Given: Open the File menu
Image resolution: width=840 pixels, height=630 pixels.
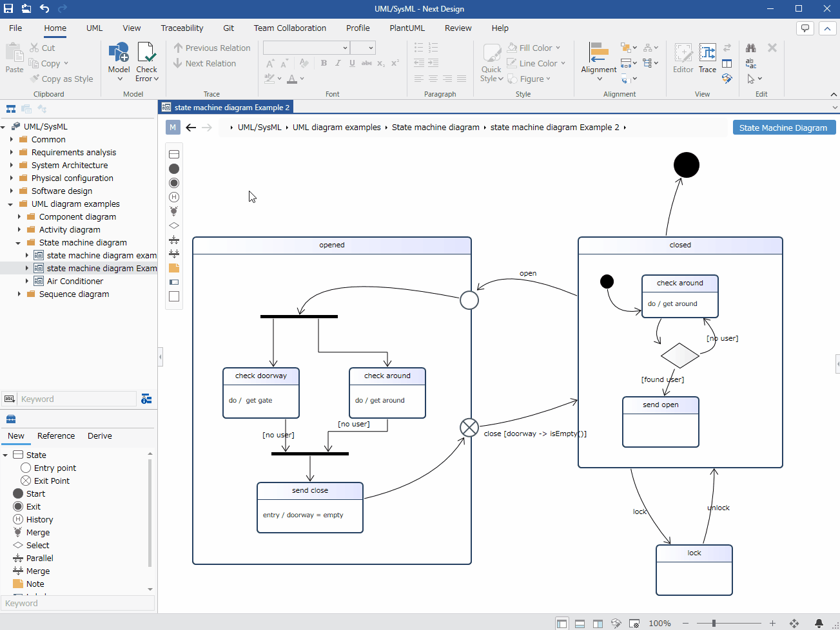Looking at the screenshot, I should tap(15, 28).
